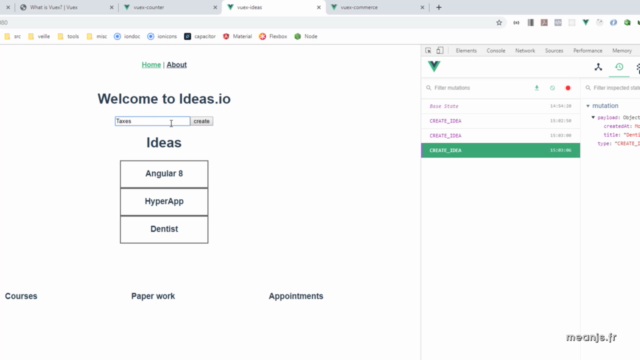
Task: Toggle the red recording button
Action: coord(568,88)
